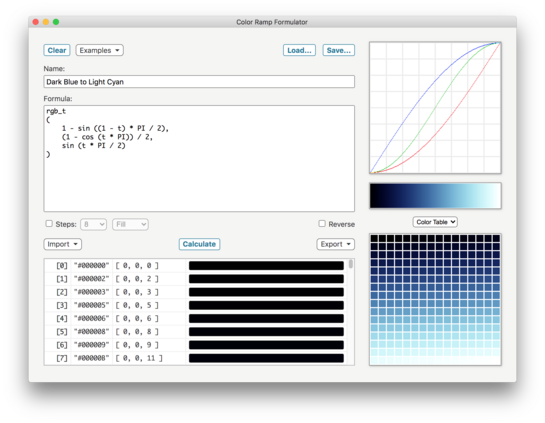Select result row [5] "#000008"
Screen dimensions: 545x423
[196, 332]
